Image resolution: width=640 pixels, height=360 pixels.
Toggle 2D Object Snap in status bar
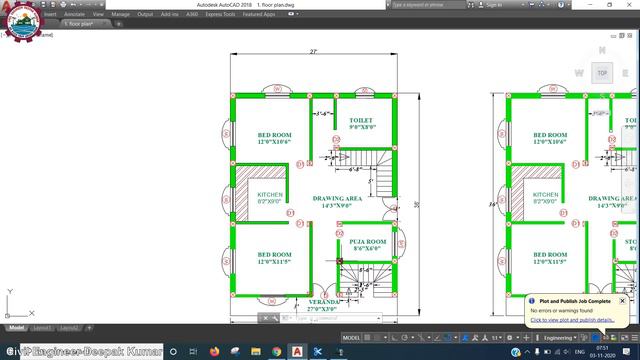coord(448,338)
